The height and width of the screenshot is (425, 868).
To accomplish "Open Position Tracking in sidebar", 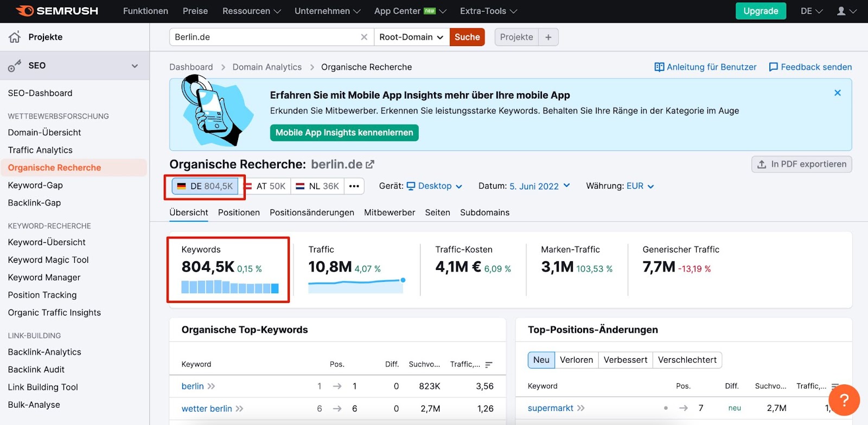I will [x=42, y=295].
